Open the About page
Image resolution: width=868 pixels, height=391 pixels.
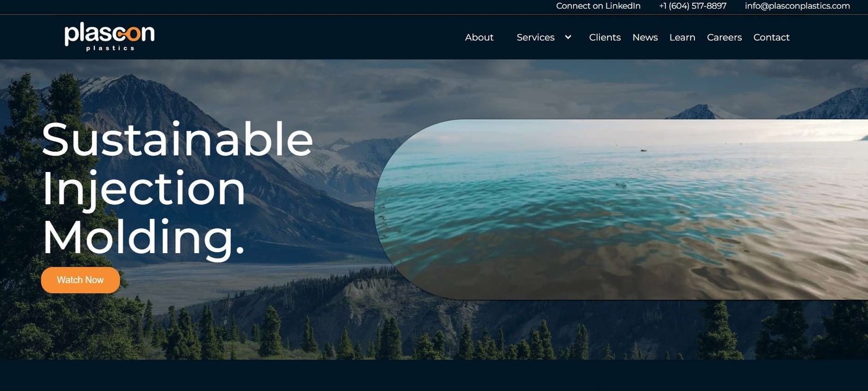pyautogui.click(x=479, y=37)
